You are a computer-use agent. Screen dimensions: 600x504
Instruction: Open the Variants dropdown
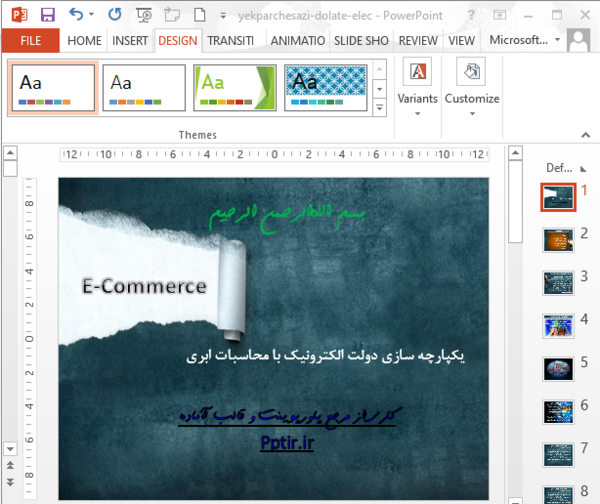click(417, 87)
